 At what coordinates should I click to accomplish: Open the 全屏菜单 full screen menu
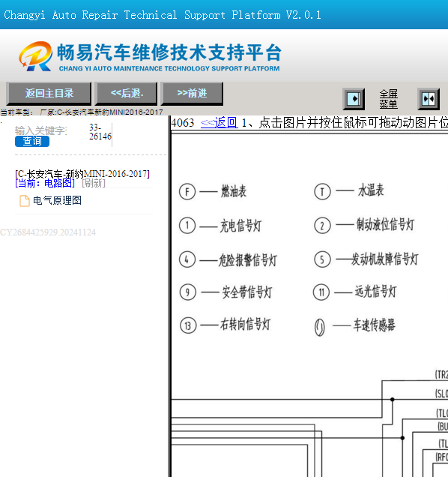[x=388, y=99]
